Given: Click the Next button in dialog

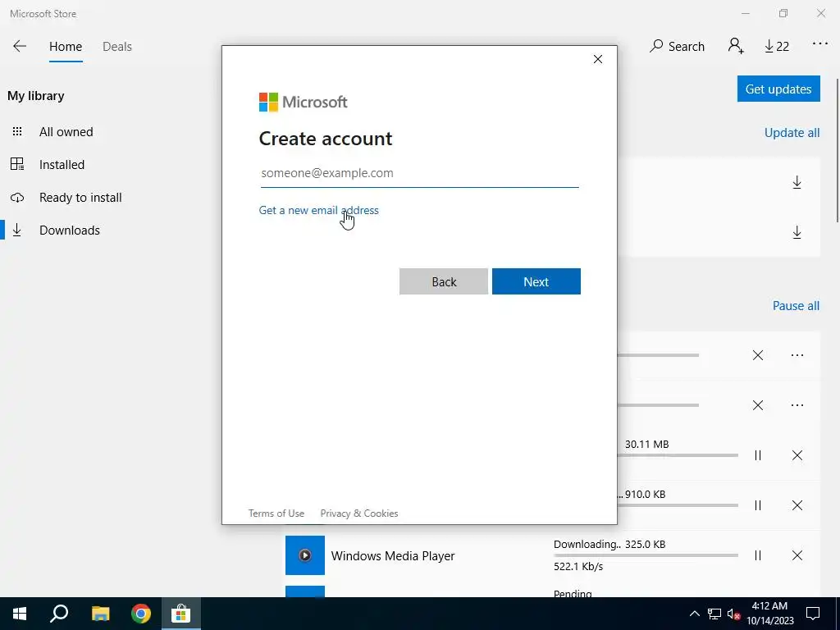Looking at the screenshot, I should 536,282.
